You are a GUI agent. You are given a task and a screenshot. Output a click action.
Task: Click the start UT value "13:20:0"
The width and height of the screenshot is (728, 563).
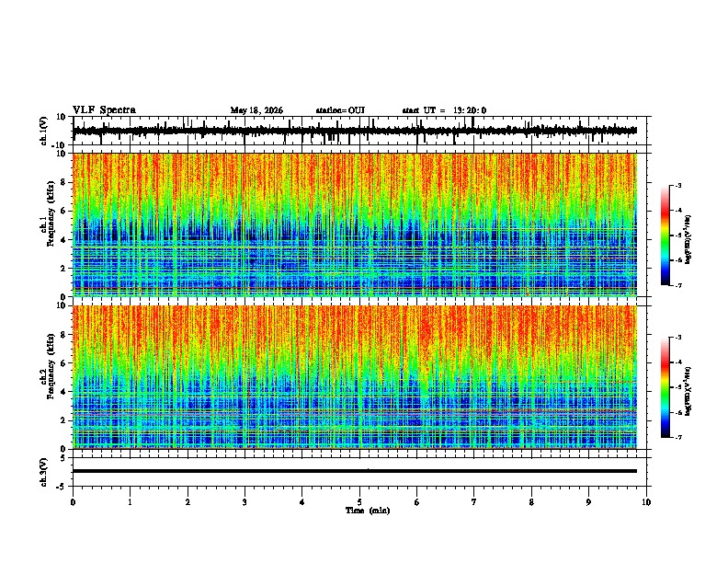[470, 110]
